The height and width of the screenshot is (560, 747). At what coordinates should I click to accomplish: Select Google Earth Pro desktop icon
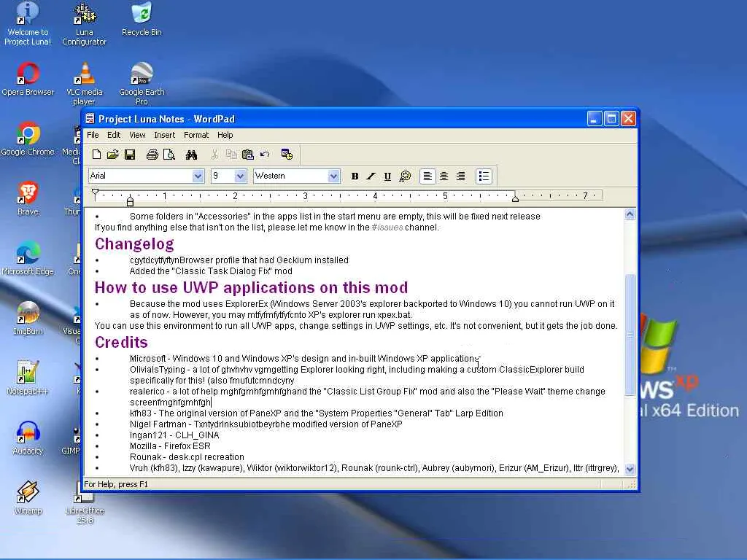click(x=142, y=84)
